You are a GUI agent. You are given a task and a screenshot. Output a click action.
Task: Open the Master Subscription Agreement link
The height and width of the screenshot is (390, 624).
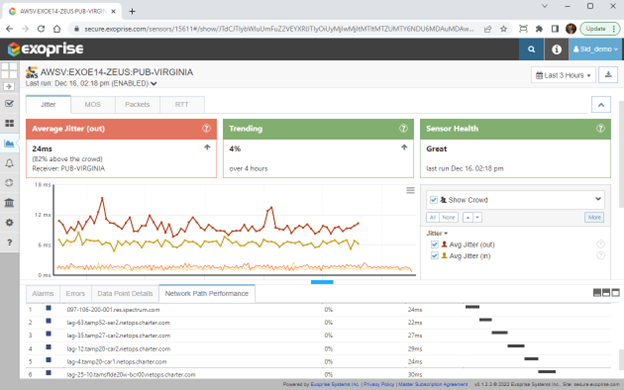[x=433, y=384]
